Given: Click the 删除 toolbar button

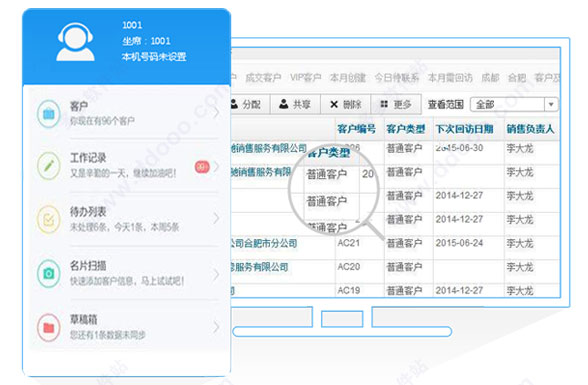Looking at the screenshot, I should pos(345,104).
